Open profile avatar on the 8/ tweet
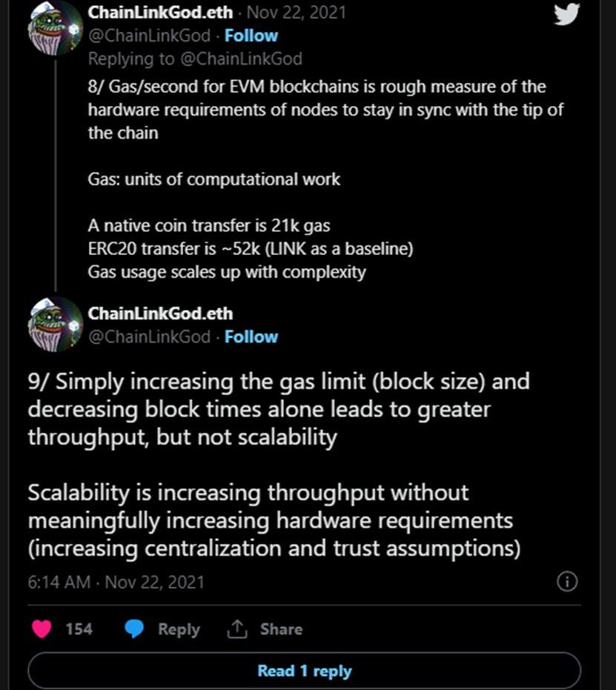This screenshot has height=690, width=616. pos(55,28)
